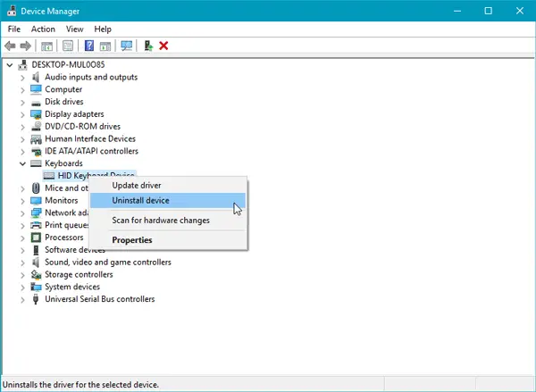The width and height of the screenshot is (536, 392).
Task: Click the red X Uninstall device toolbar icon
Action: [x=163, y=46]
